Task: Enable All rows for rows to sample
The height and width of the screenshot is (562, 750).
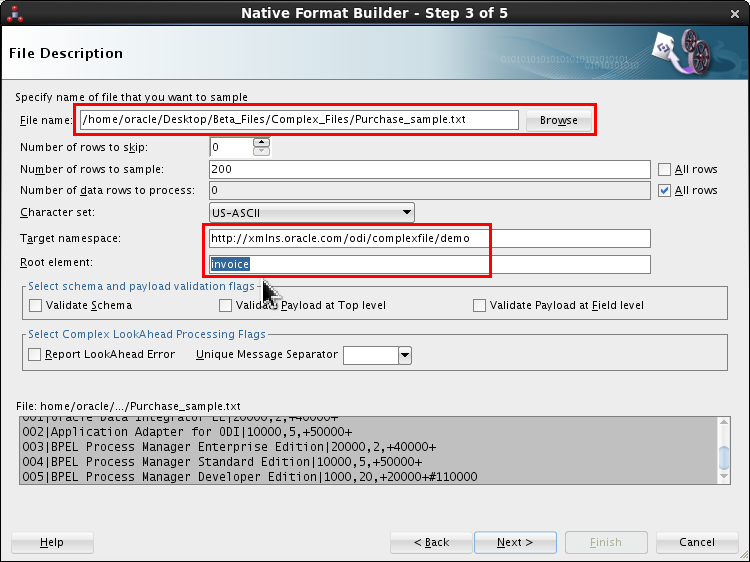Action: click(664, 169)
